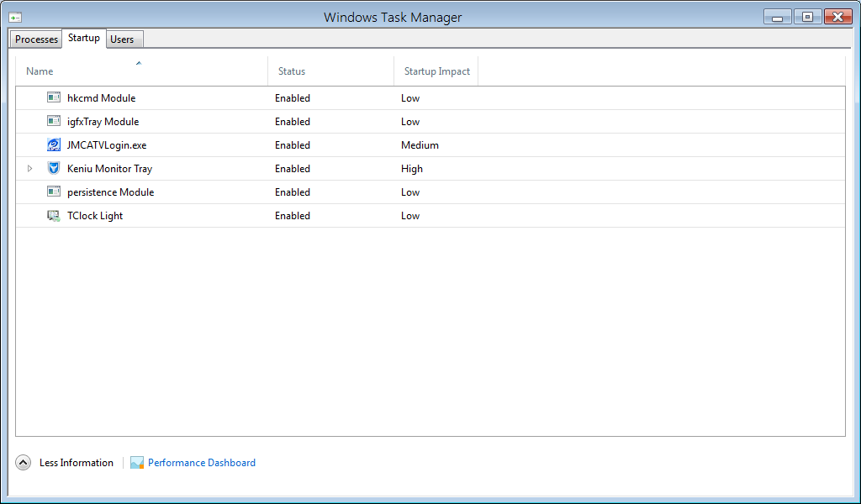Click the JMCATVLogin.exe icon
Image resolution: width=861 pixels, height=504 pixels.
pyautogui.click(x=53, y=144)
